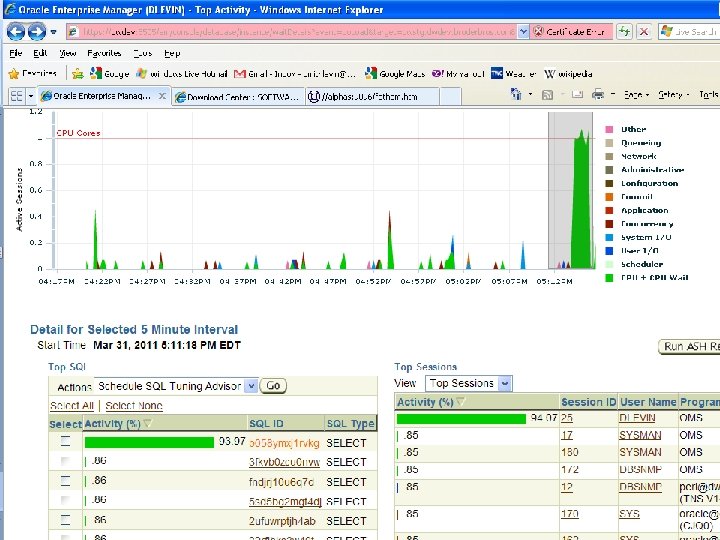Viewport: 720px width, 540px height.
Task: Close the Oracle Enterprise Manager tab
Action: pyautogui.click(x=162, y=96)
